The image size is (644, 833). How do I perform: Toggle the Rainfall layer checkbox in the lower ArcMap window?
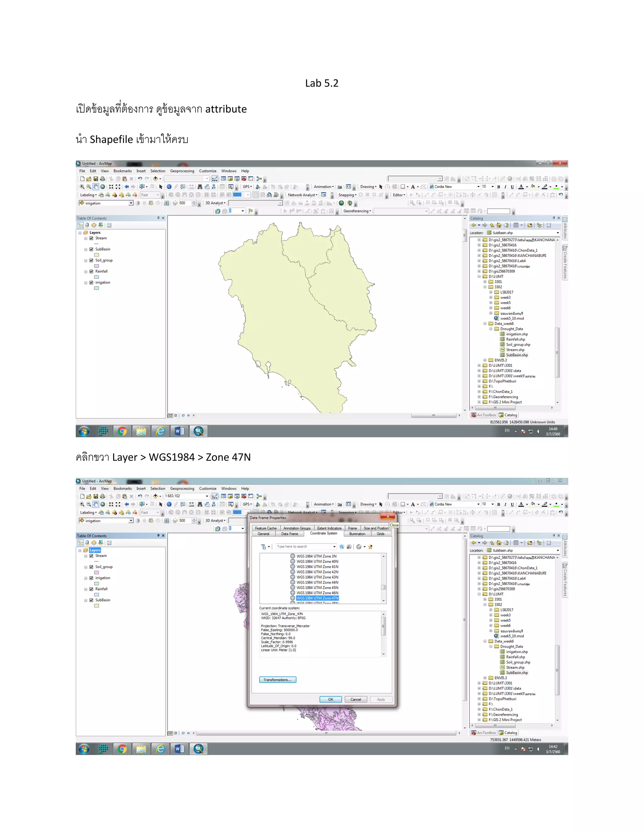(92, 589)
